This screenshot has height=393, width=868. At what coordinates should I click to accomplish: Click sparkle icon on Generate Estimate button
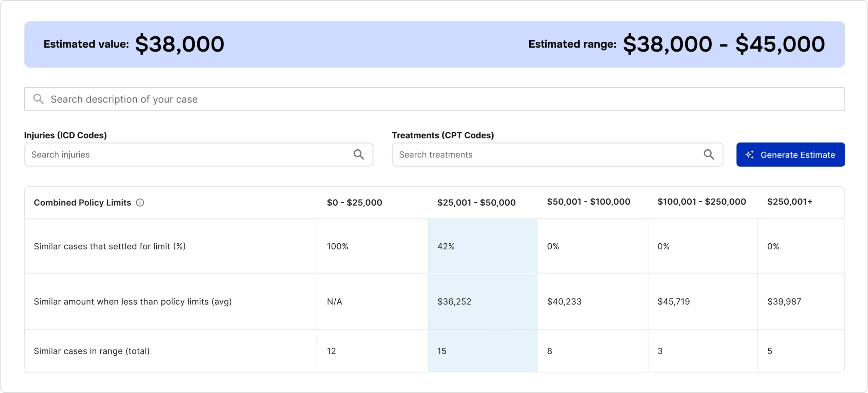750,155
